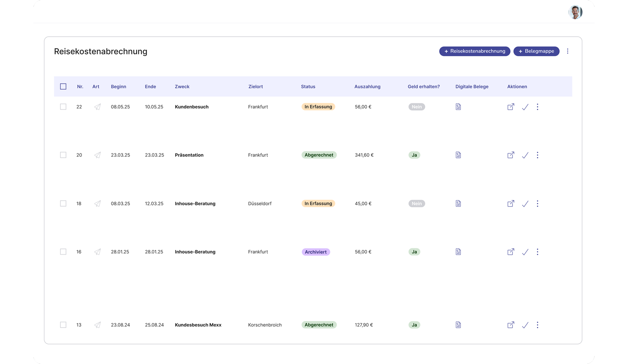Click external open icon for trip 20
628x364 pixels.
(x=511, y=155)
